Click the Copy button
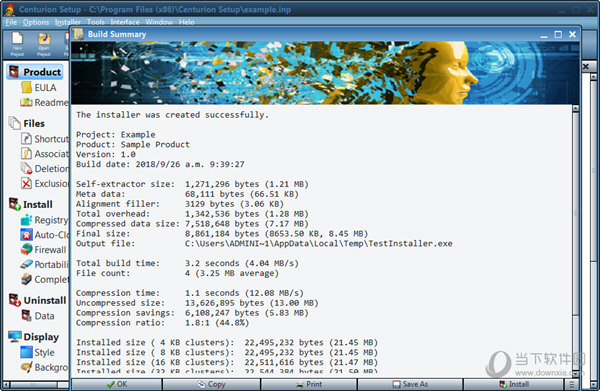600x391 pixels. pyautogui.click(x=211, y=384)
